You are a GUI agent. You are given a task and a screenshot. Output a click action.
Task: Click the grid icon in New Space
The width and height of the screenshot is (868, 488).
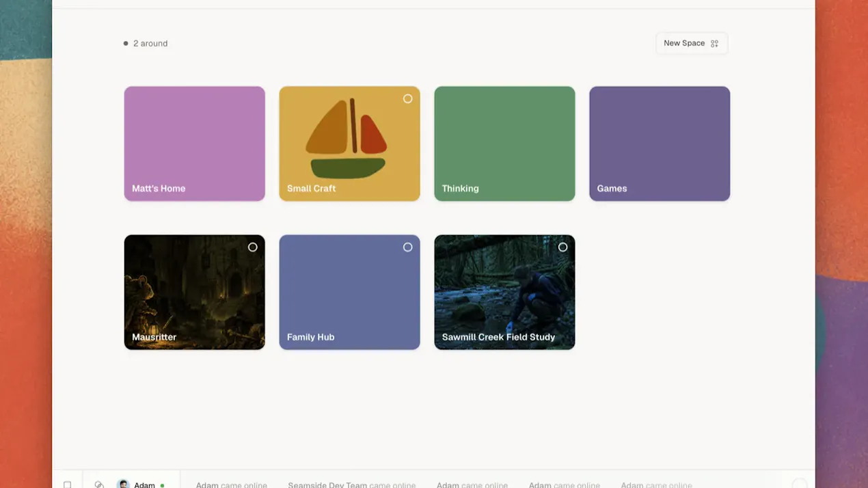pos(714,44)
